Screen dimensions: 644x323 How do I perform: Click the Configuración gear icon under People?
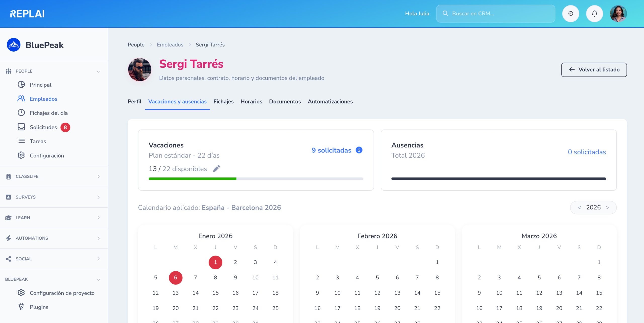tap(21, 155)
